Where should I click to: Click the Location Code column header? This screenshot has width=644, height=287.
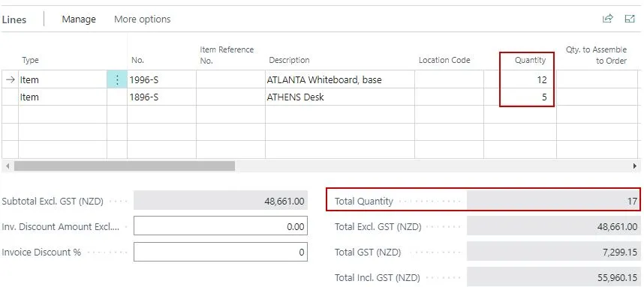[444, 60]
